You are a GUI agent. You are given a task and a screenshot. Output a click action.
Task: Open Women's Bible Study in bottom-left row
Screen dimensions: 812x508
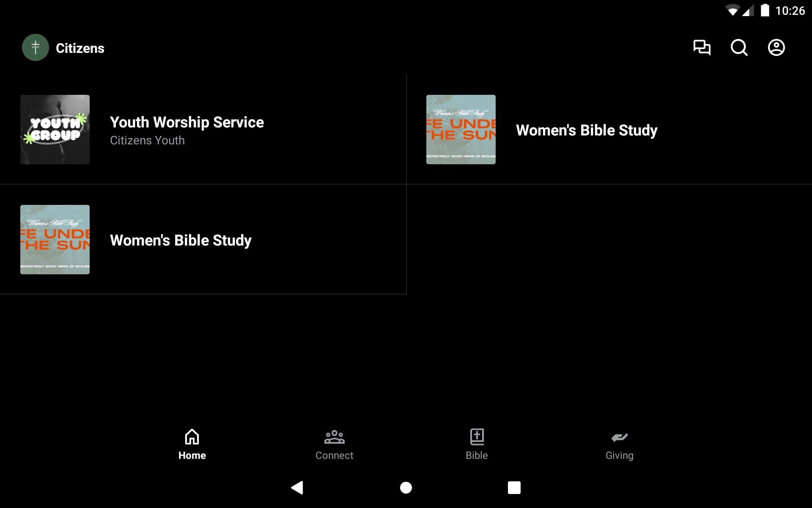pos(181,240)
